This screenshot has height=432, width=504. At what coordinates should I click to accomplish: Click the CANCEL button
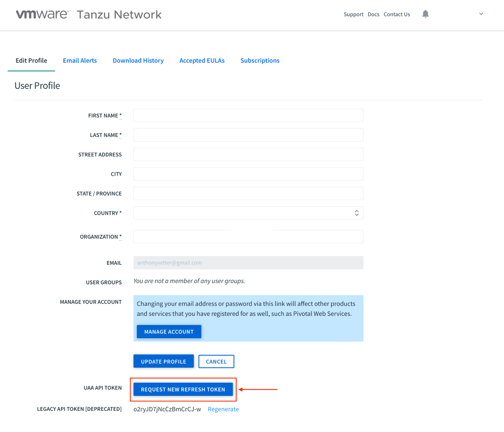point(216,361)
